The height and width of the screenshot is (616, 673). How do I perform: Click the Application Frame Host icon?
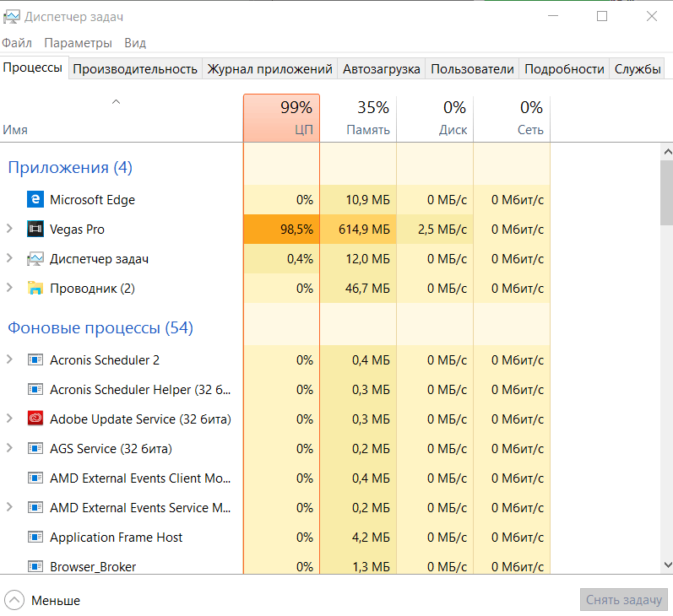coord(35,537)
